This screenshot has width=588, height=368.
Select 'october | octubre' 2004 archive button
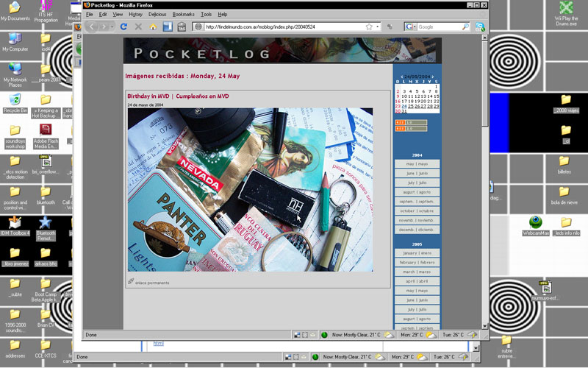(x=417, y=210)
